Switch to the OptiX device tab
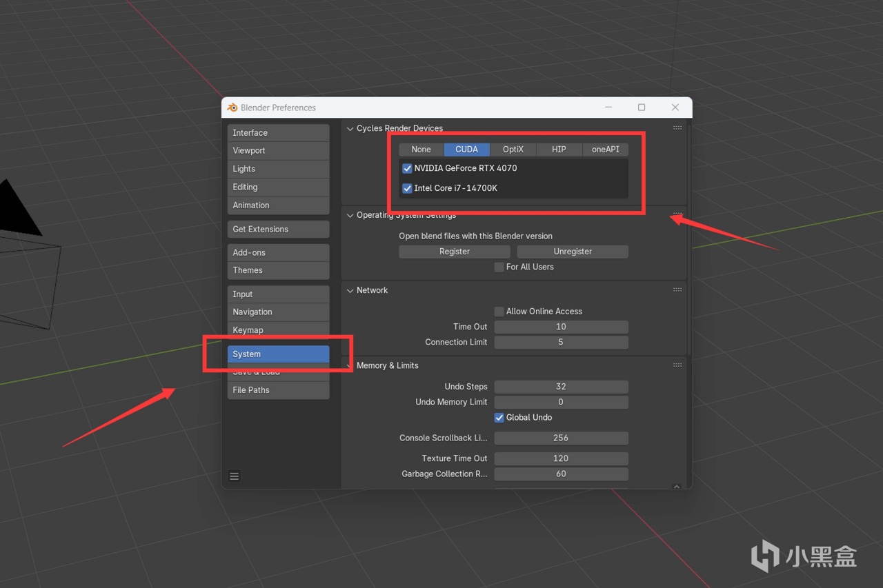 click(513, 150)
